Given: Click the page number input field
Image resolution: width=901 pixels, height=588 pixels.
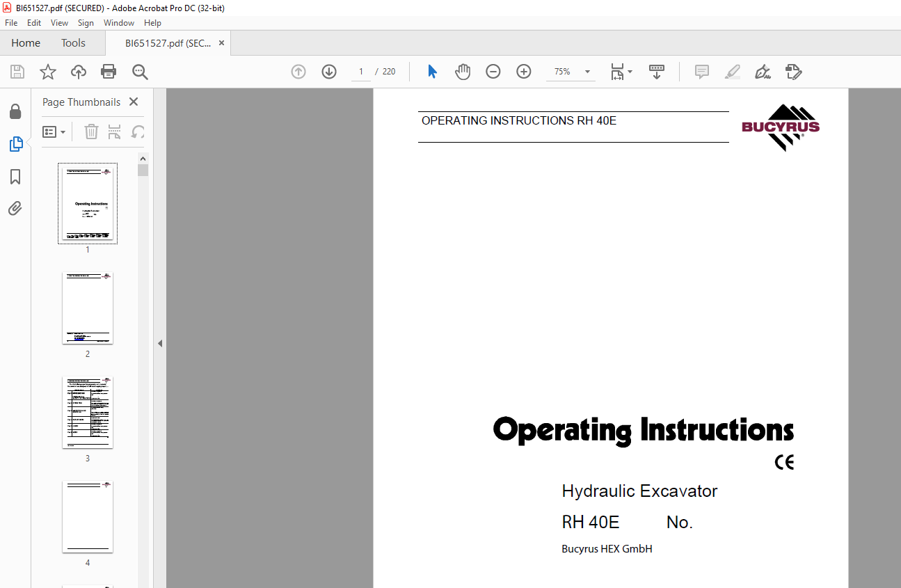Looking at the screenshot, I should (x=361, y=72).
